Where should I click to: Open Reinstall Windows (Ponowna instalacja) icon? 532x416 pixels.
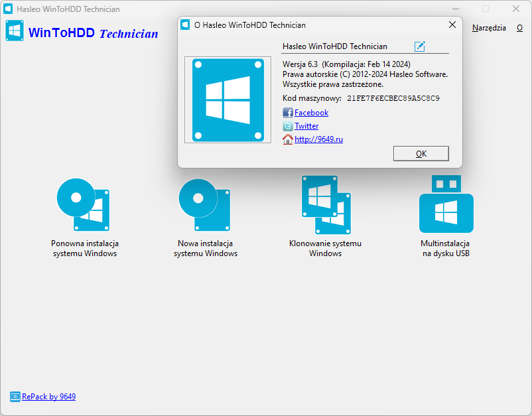click(x=83, y=204)
